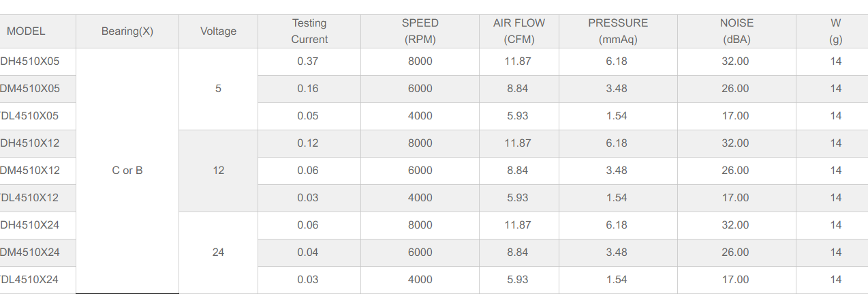Click model DM4510X12 entry

(x=30, y=171)
